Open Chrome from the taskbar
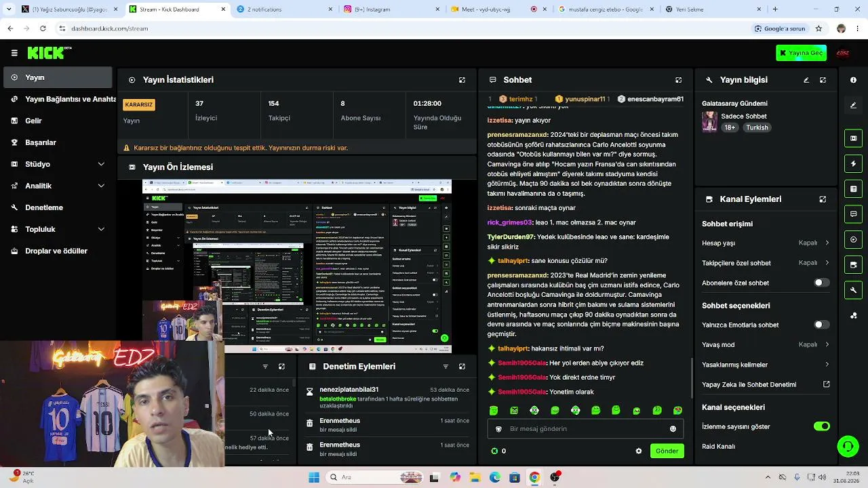Viewport: 868px width, 488px height. click(x=534, y=477)
